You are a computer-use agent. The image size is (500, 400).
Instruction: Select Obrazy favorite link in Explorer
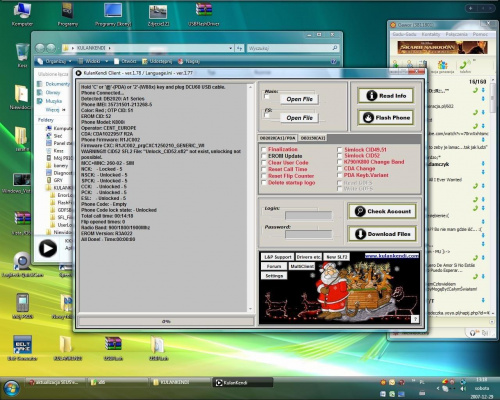point(49,92)
